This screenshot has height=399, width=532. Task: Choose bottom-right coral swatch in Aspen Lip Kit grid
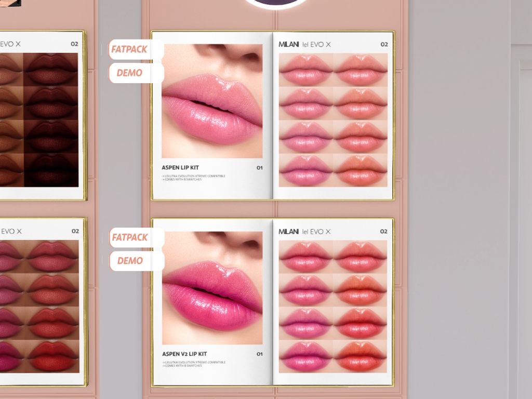361,170
